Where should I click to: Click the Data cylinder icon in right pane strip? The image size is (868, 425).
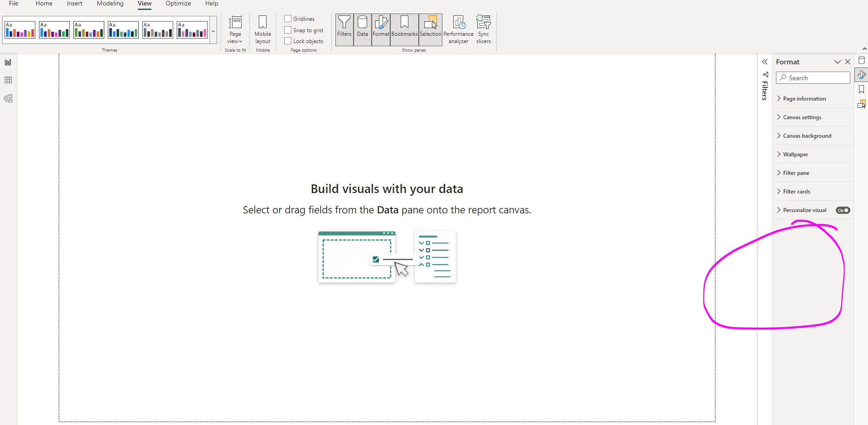[862, 60]
